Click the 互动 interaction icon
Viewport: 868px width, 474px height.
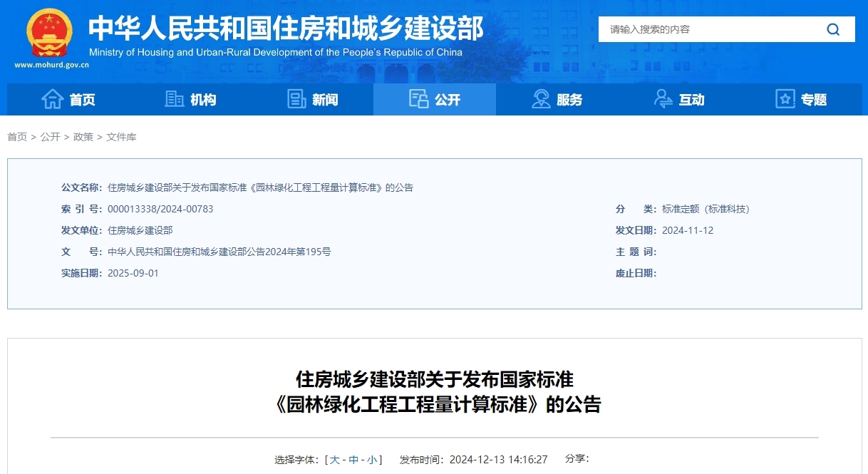(662, 99)
